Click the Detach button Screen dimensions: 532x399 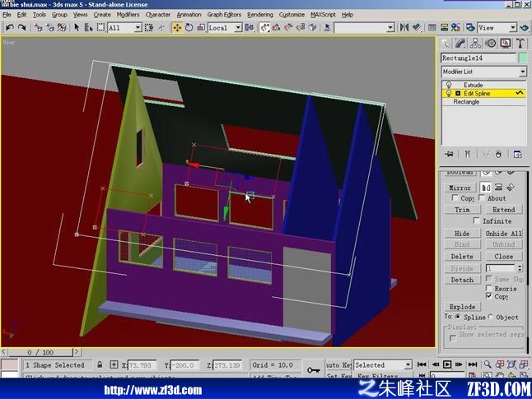pyautogui.click(x=462, y=280)
